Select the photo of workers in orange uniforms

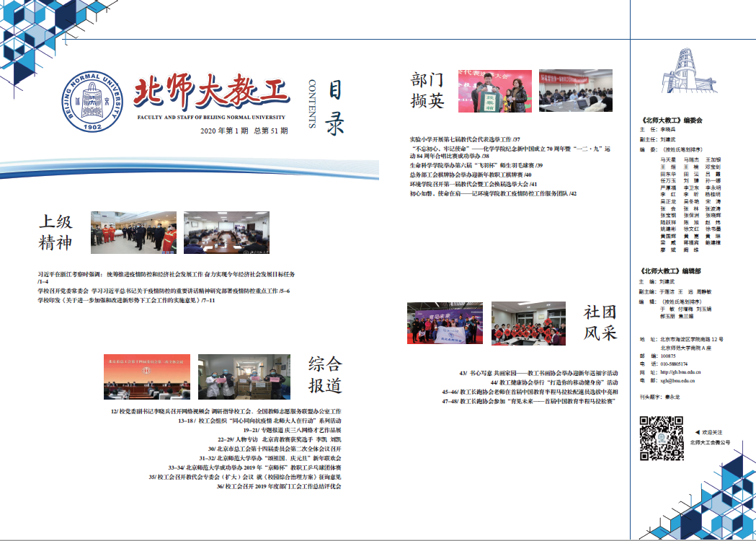(133, 233)
